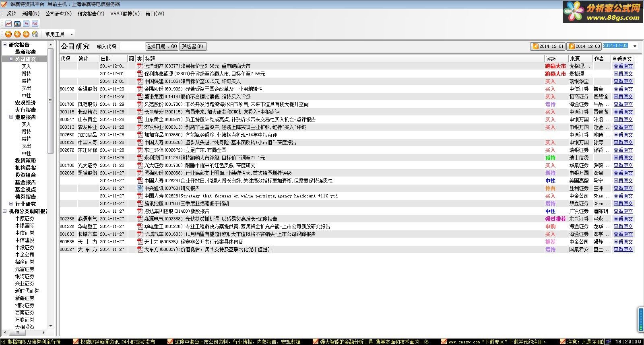Open the bar chart toolbar icon
The height and width of the screenshot is (345, 644).
coord(17,24)
